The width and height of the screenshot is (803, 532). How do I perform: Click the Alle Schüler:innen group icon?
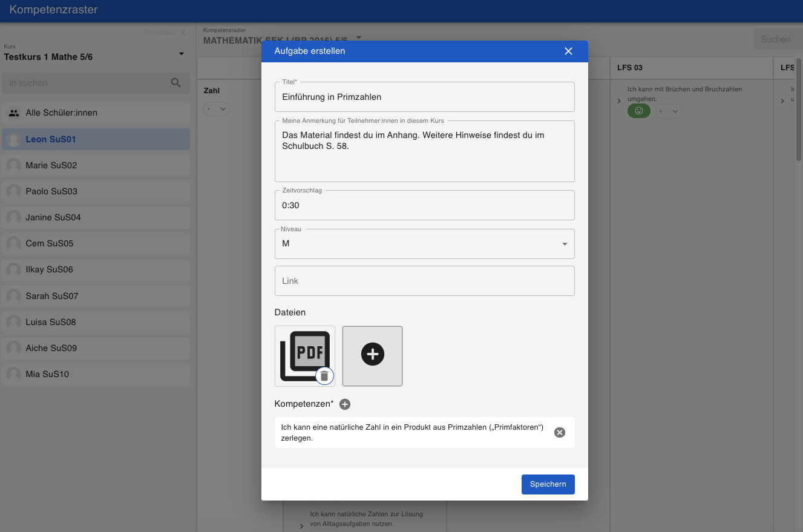[13, 113]
